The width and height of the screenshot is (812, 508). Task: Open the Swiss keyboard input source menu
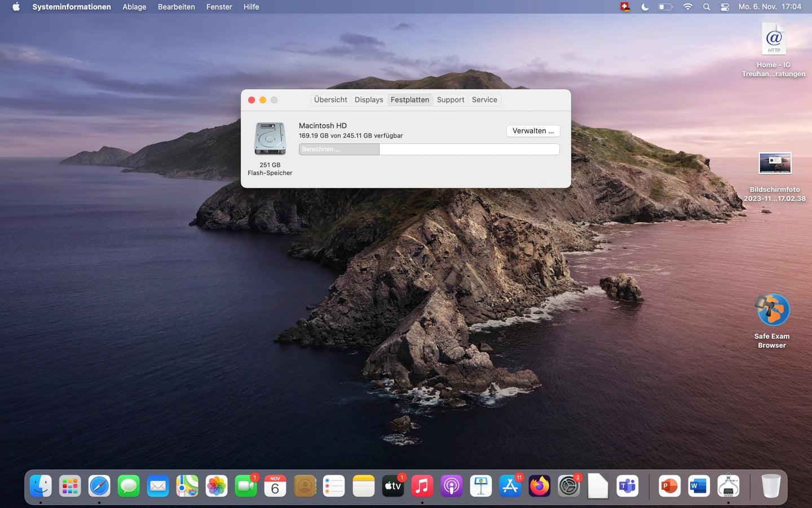(625, 7)
